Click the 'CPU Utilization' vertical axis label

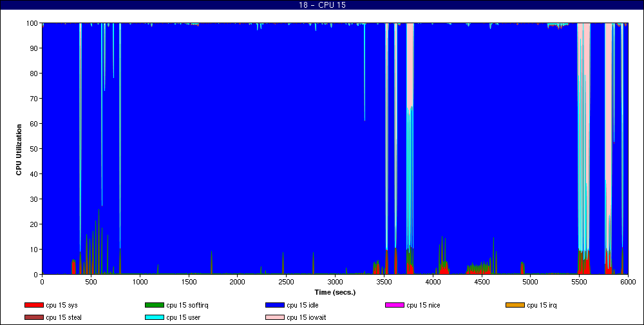(19, 150)
